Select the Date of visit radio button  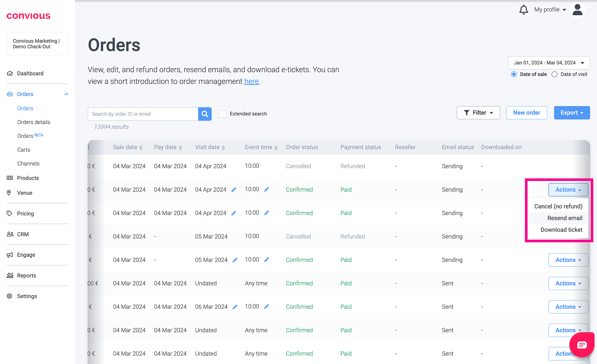point(554,74)
